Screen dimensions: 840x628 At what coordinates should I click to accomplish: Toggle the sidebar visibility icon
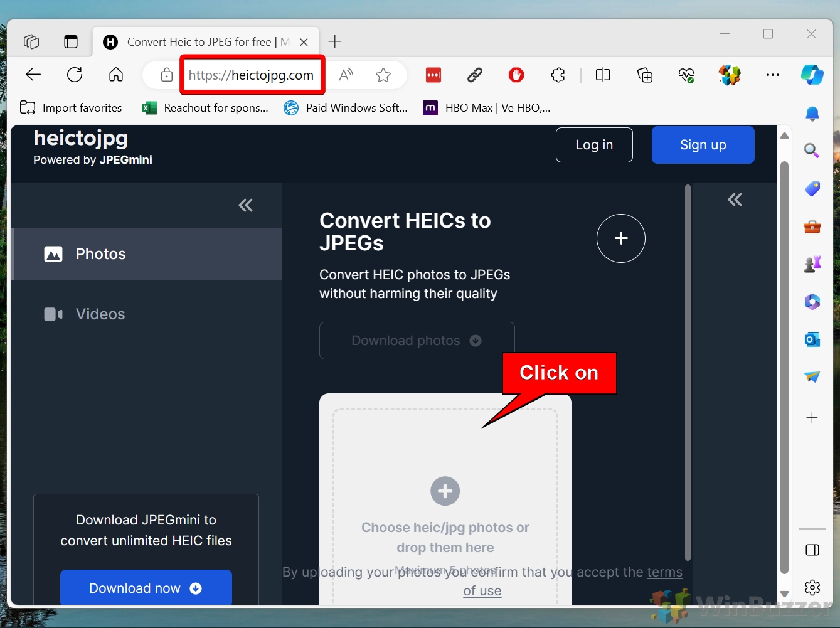[x=812, y=550]
